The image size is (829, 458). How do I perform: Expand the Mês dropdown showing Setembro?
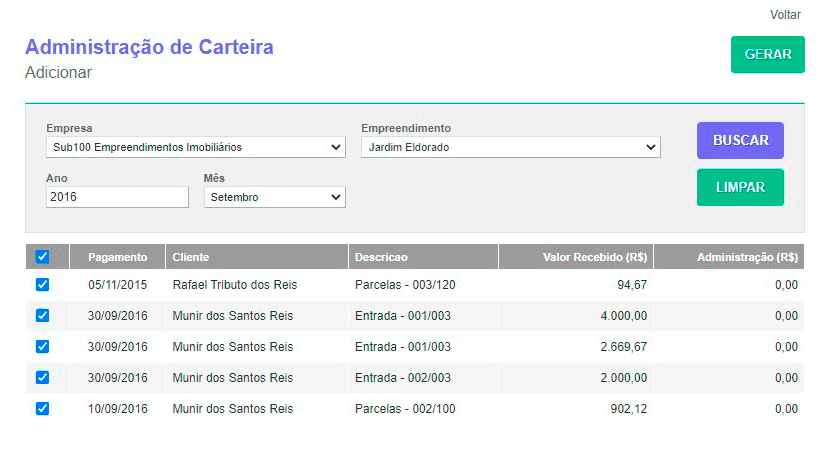[274, 198]
